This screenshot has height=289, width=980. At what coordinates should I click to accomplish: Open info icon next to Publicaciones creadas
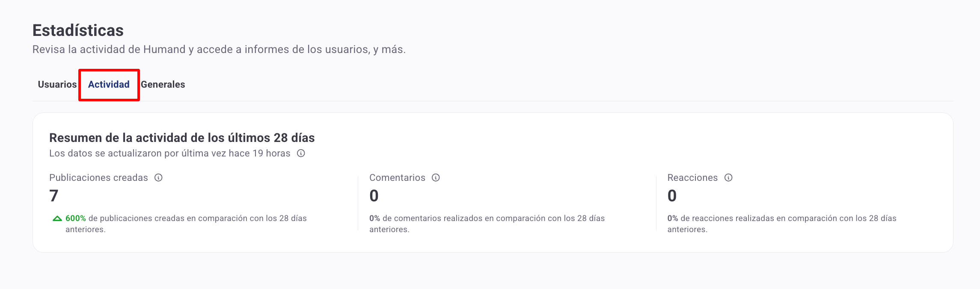(x=158, y=177)
